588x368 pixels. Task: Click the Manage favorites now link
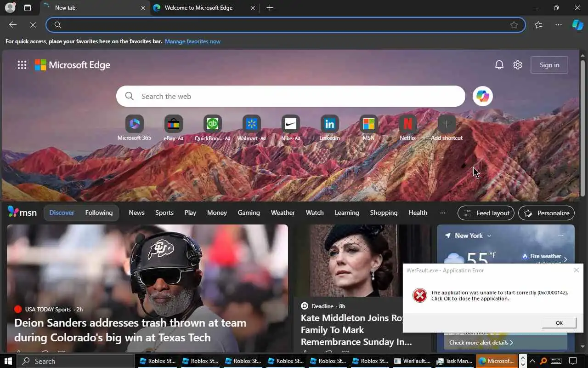coord(192,41)
